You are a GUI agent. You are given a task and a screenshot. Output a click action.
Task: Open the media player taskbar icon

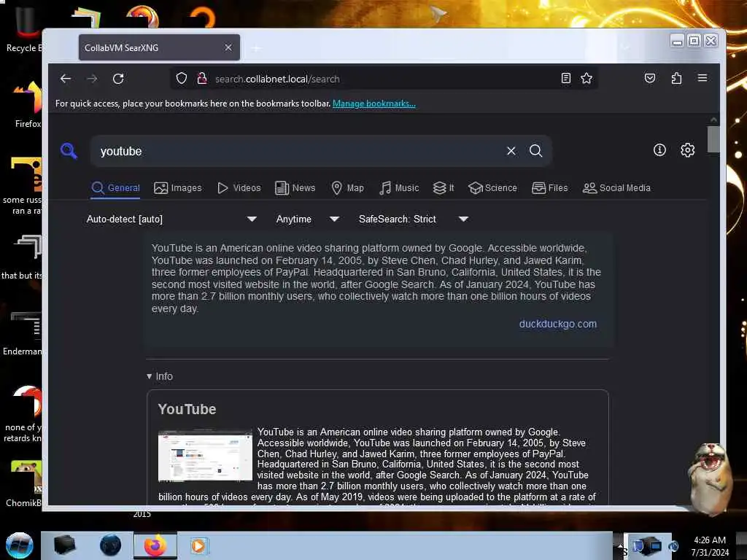[198, 545]
